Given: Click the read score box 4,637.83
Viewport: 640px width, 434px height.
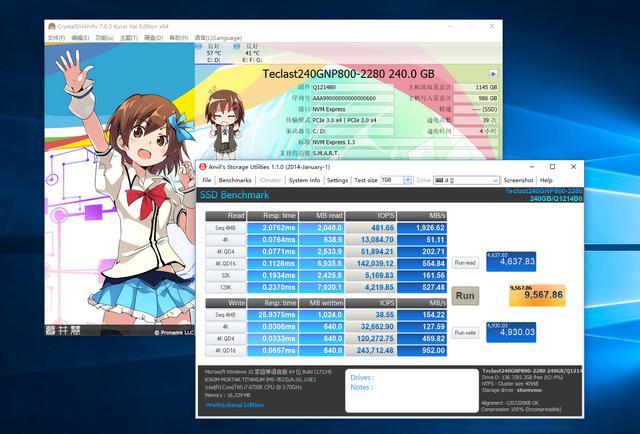Looking at the screenshot, I should [511, 261].
